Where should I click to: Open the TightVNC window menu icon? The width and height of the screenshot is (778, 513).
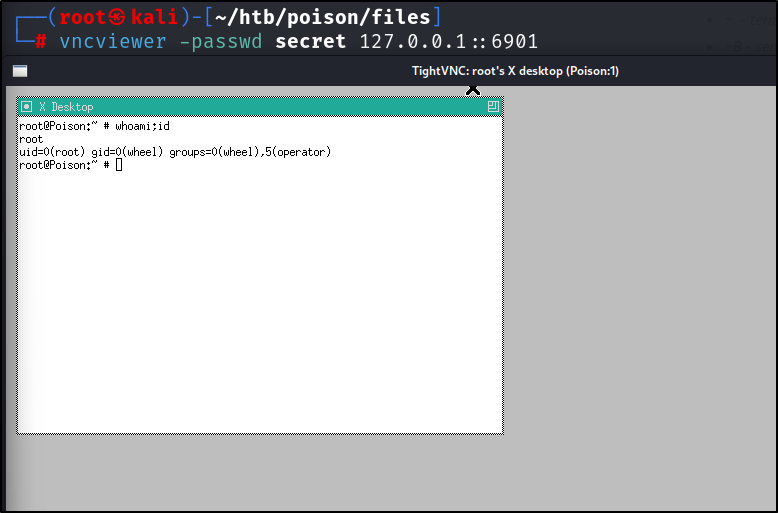tap(20, 71)
